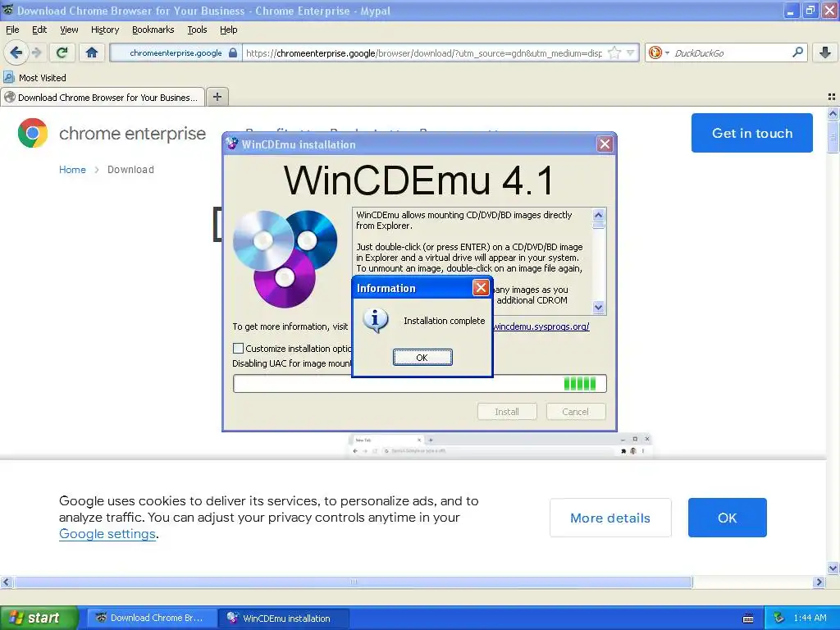Image resolution: width=840 pixels, height=630 pixels.
Task: Click the Chrome enterprise logo
Action: pos(112,133)
